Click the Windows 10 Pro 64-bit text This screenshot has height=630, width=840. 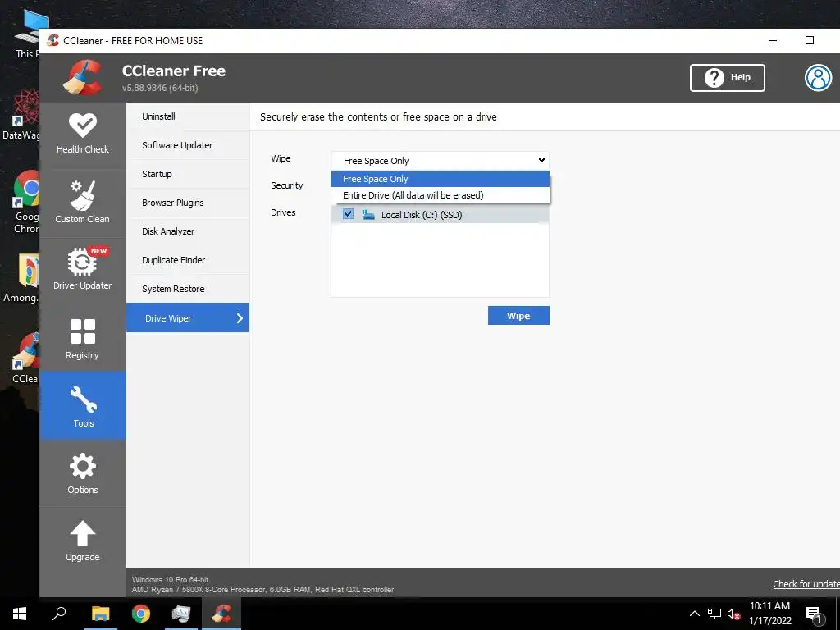[171, 580]
